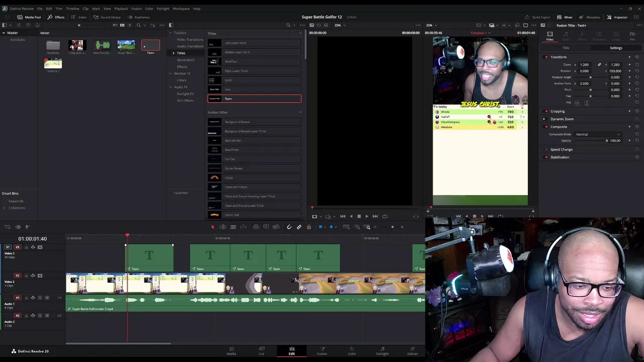
Task: Click Play in the source viewer
Action: (x=367, y=216)
